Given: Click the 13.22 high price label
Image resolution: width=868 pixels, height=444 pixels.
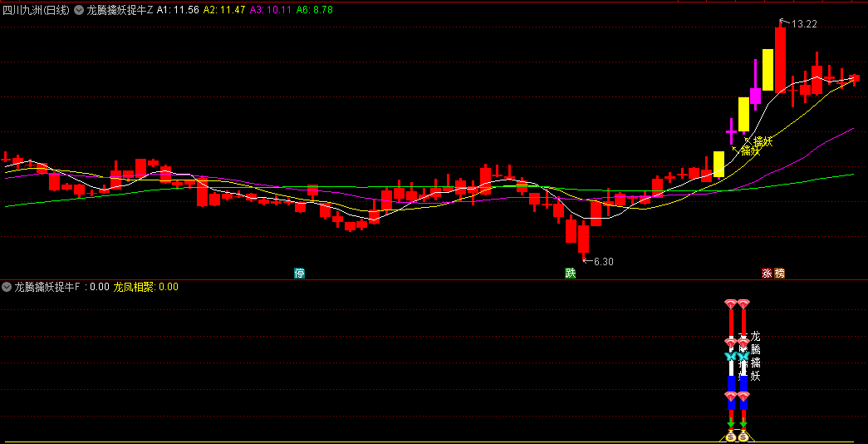Looking at the screenshot, I should [804, 24].
